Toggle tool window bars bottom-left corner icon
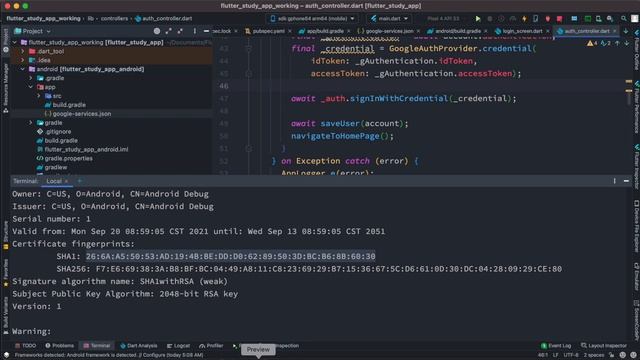 [6, 355]
